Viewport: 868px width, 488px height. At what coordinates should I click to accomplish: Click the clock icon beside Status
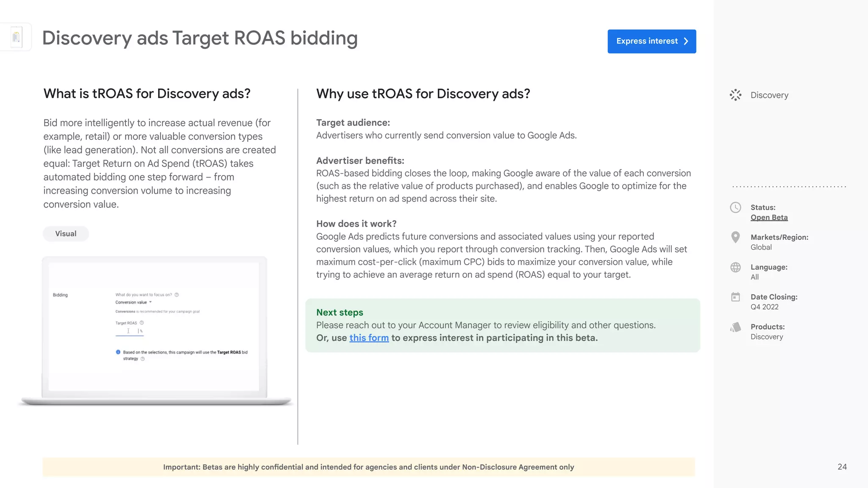[x=735, y=207]
